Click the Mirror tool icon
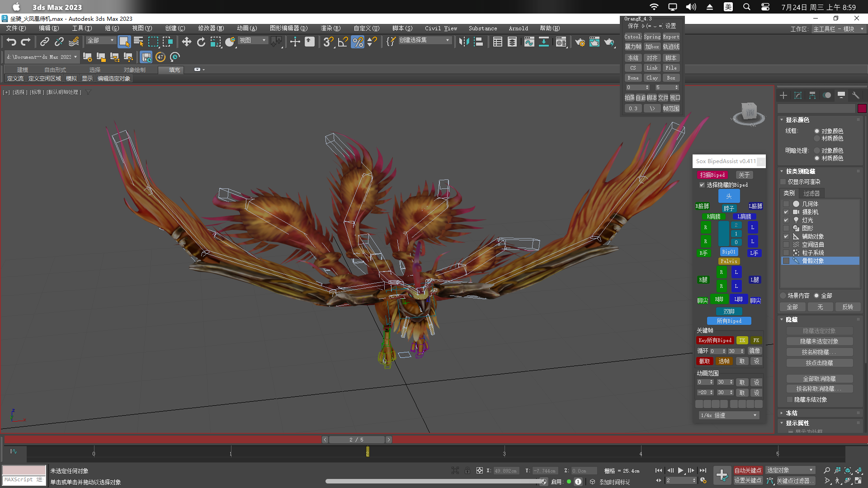The image size is (868, 488). click(x=464, y=42)
